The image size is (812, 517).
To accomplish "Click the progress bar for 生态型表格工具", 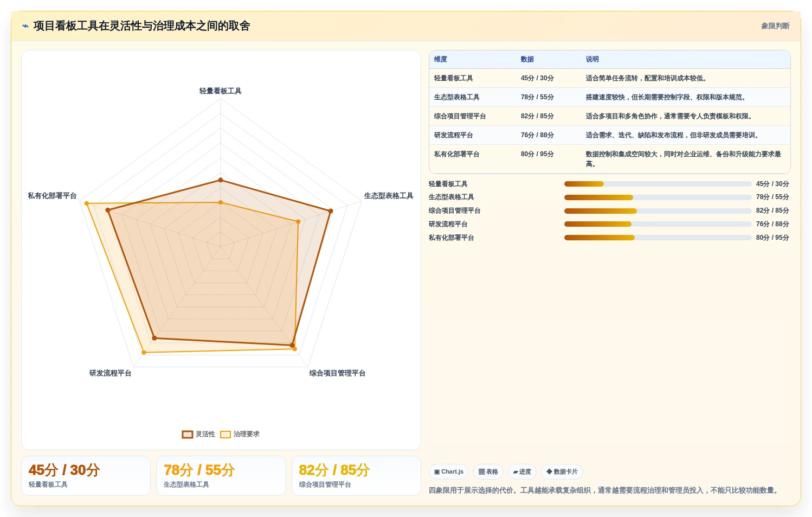I will [658, 197].
